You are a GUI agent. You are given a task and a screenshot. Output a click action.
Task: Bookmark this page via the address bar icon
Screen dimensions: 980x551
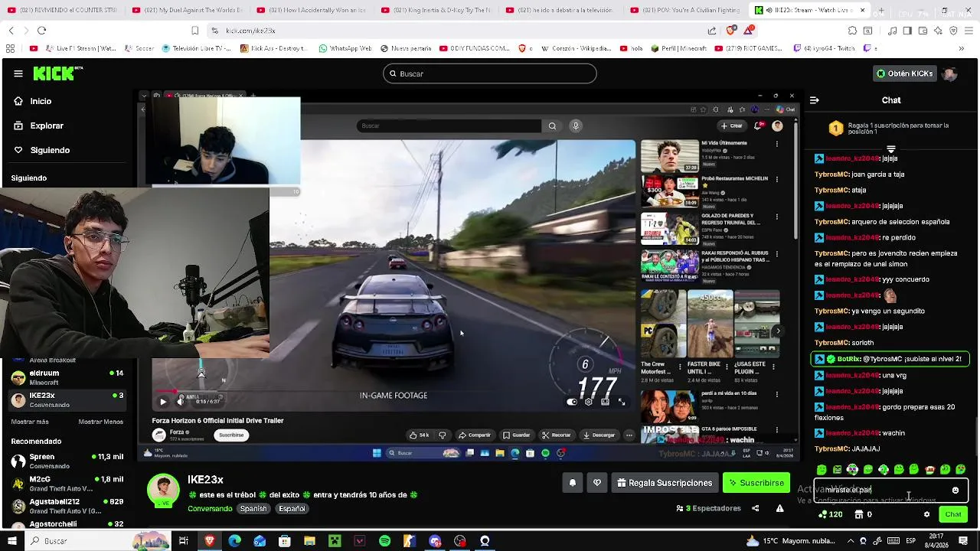194,31
